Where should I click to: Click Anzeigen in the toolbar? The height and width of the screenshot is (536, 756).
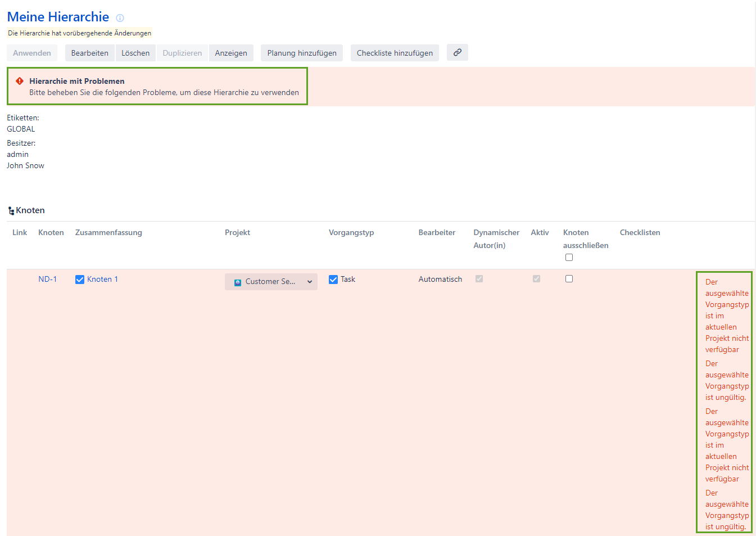coord(231,53)
